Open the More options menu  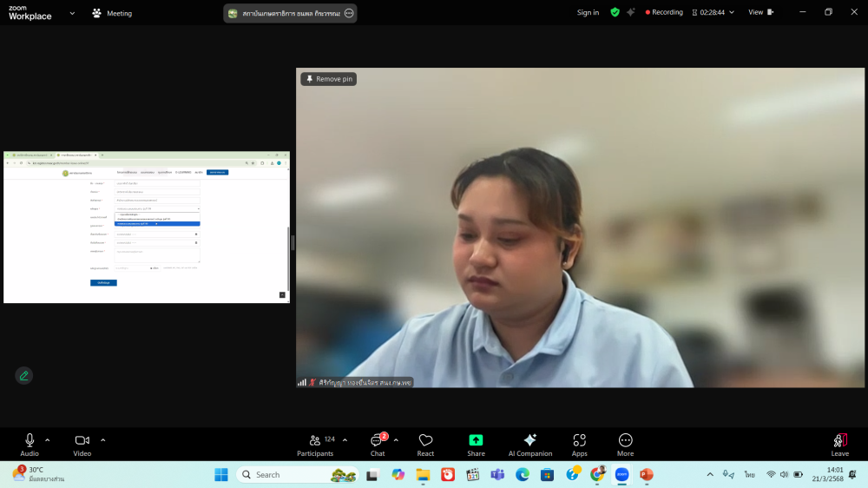[625, 445]
